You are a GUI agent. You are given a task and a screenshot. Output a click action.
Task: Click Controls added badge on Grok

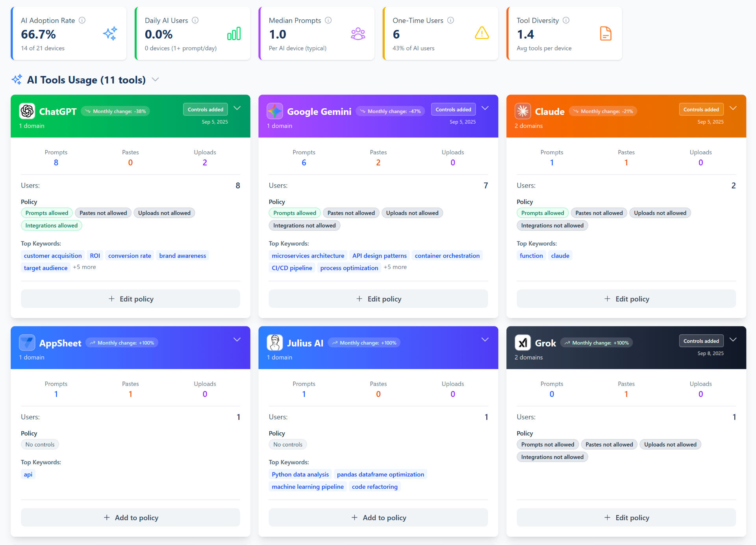[x=701, y=341]
